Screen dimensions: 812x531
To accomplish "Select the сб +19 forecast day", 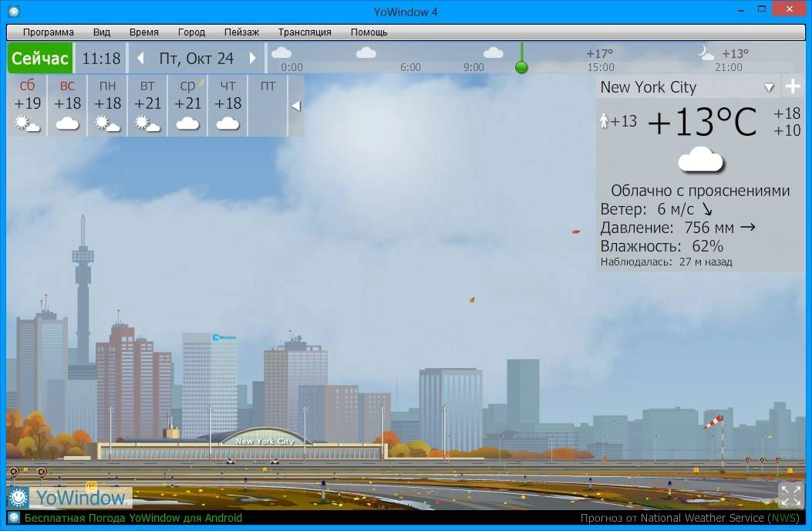I will pyautogui.click(x=28, y=106).
